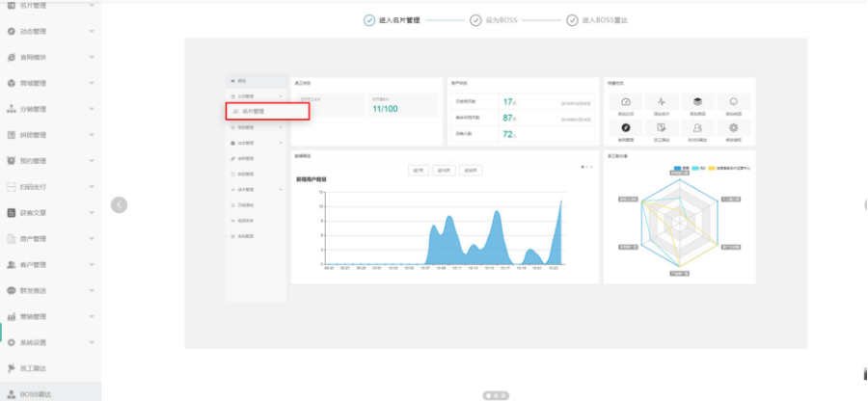Click the 客户管理 person icon

12,265
